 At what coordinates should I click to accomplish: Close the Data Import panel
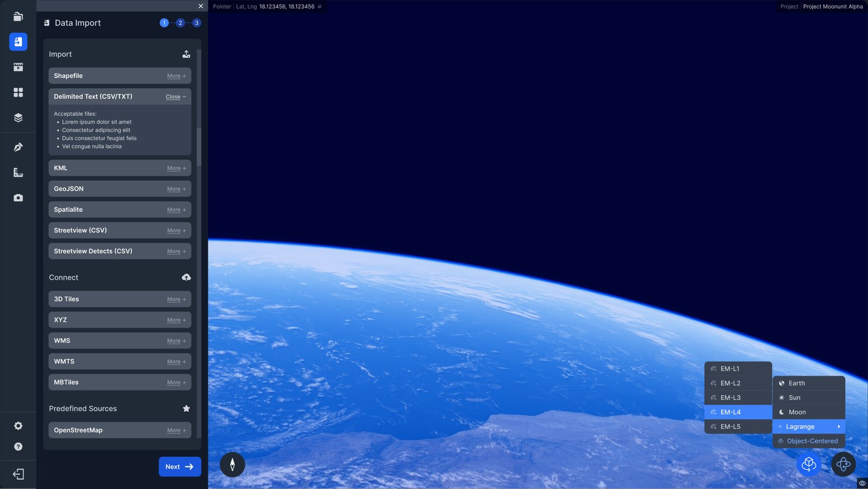pos(201,6)
